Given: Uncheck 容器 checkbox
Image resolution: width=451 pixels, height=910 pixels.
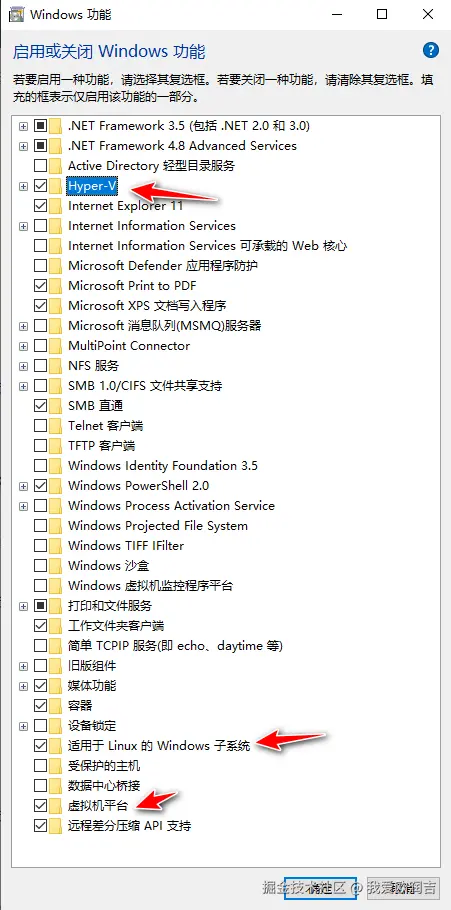Looking at the screenshot, I should click(41, 706).
